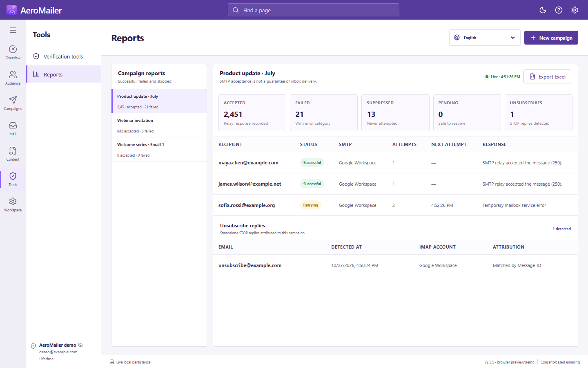Open the Audience section
Viewport: 588px width, 368px height.
pos(13,78)
